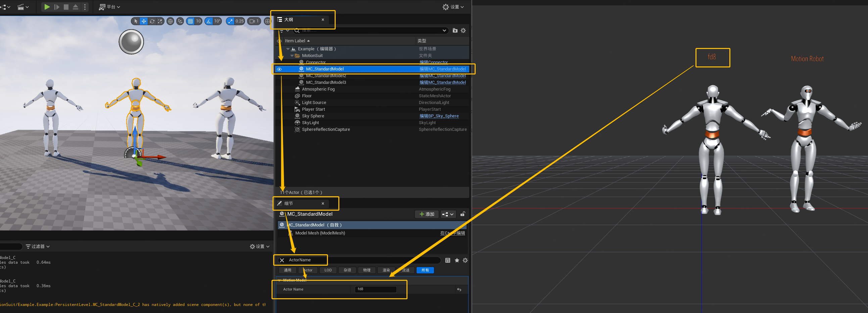Select the scale transform tool
Image resolution: width=868 pixels, height=313 pixels.
pos(160,21)
